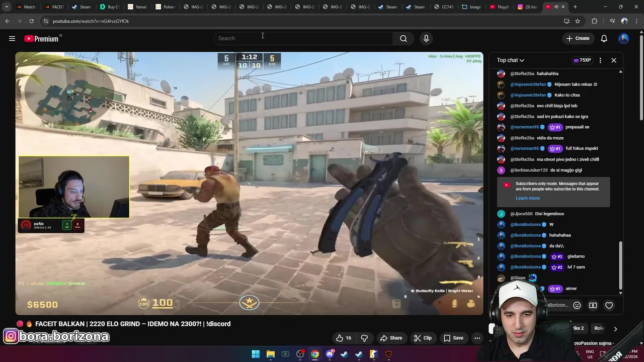Go back in browser history
Screen dimensions: 644x362
tap(7, 21)
